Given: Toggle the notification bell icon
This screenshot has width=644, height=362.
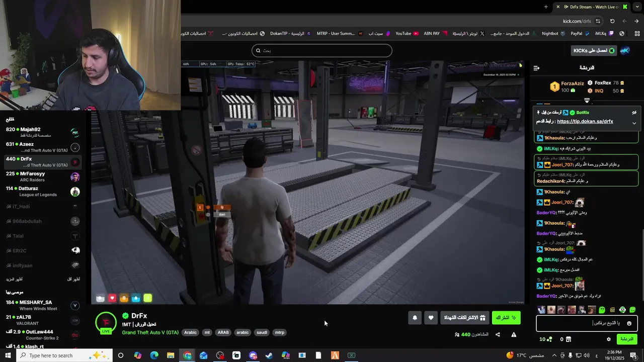Looking at the screenshot, I should [x=415, y=318].
